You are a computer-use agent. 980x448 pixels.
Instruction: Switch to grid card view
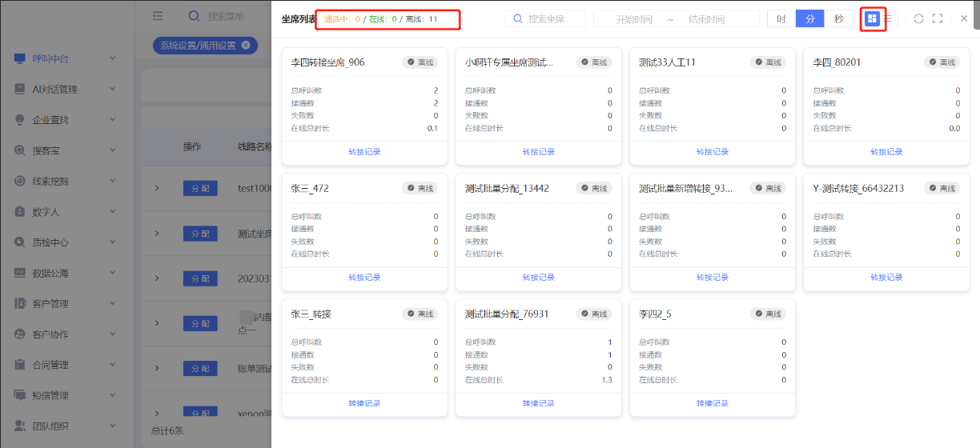click(x=872, y=18)
